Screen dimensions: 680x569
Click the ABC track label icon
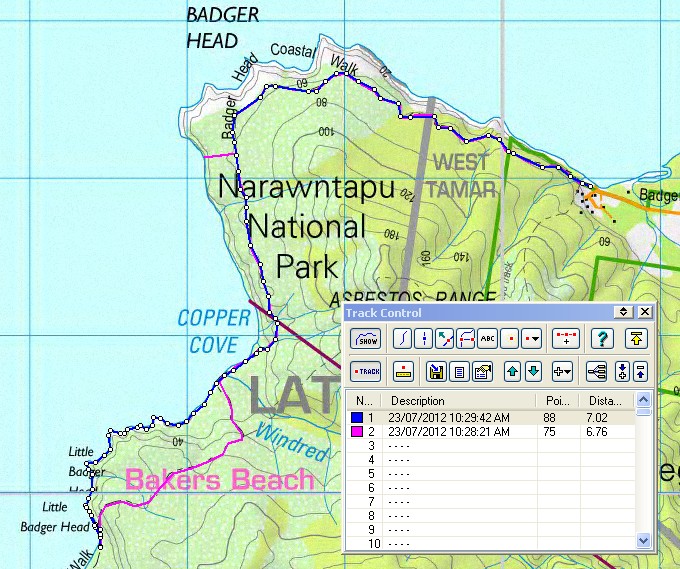pyautogui.click(x=487, y=339)
